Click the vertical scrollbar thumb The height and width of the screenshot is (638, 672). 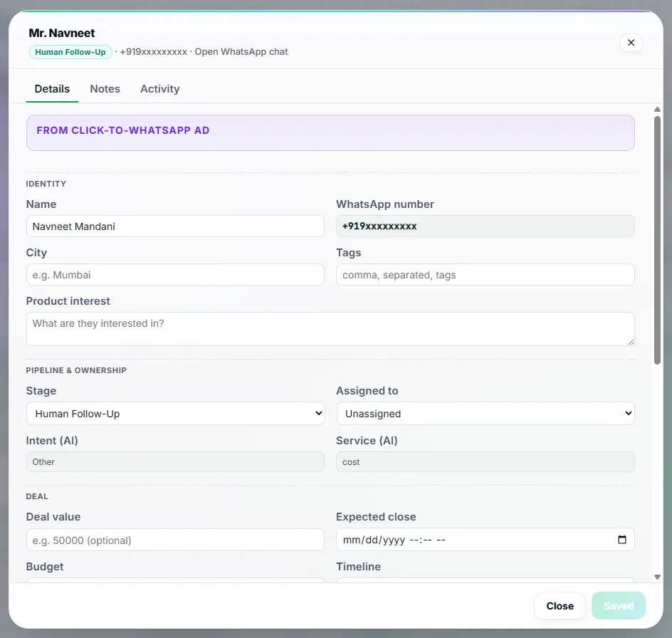pyautogui.click(x=657, y=240)
